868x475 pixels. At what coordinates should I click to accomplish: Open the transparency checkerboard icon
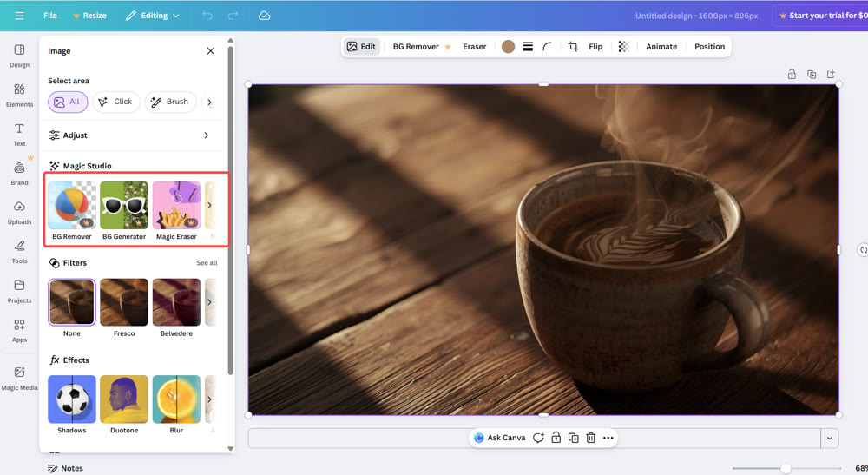[624, 47]
